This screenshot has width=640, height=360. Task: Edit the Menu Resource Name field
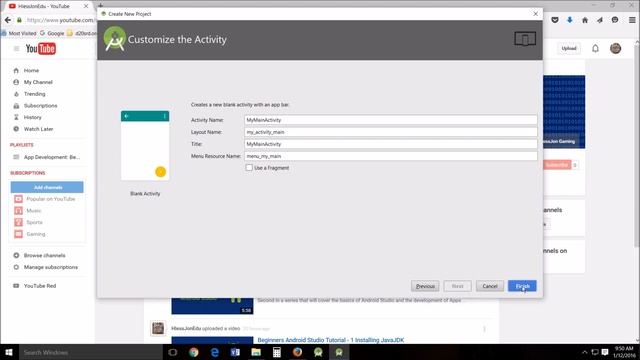[x=391, y=156]
